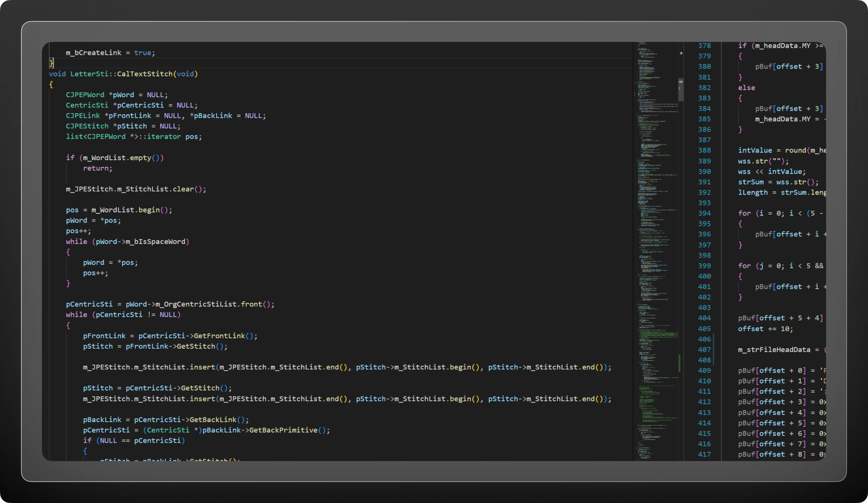
Task: Click the "offset += 10;" statement
Action: [765, 329]
